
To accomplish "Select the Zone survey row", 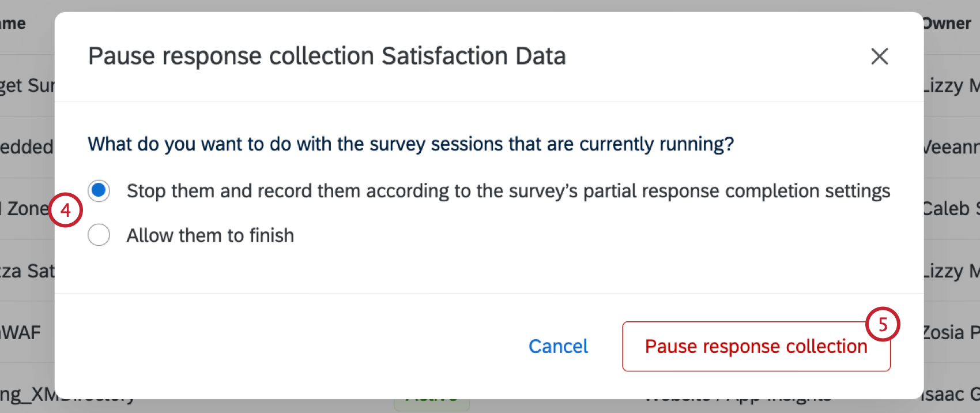I will (x=24, y=208).
